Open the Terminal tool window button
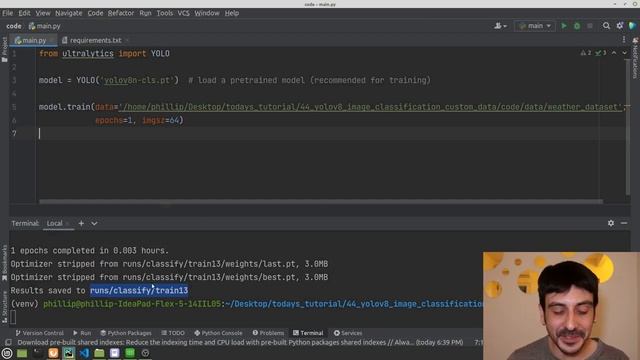 [x=308, y=333]
